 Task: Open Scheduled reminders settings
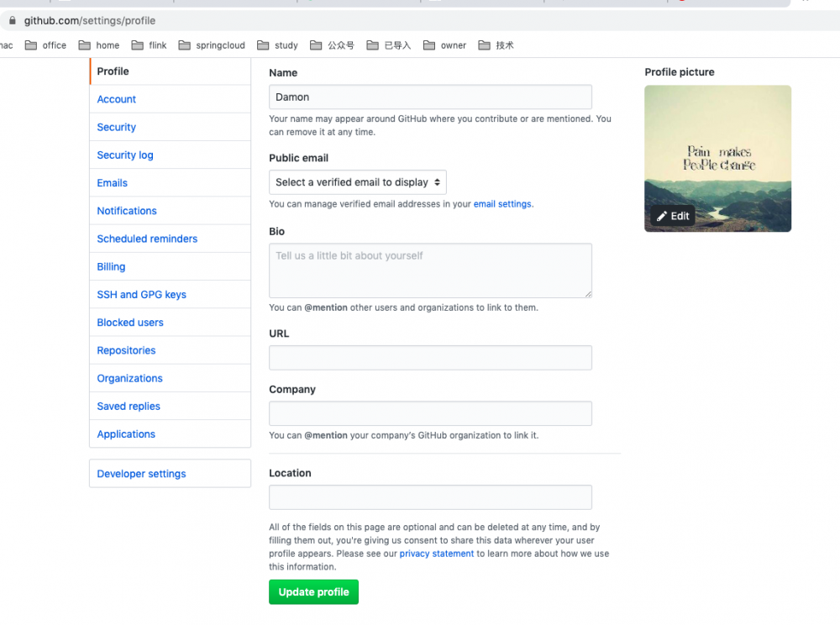[171, 239]
